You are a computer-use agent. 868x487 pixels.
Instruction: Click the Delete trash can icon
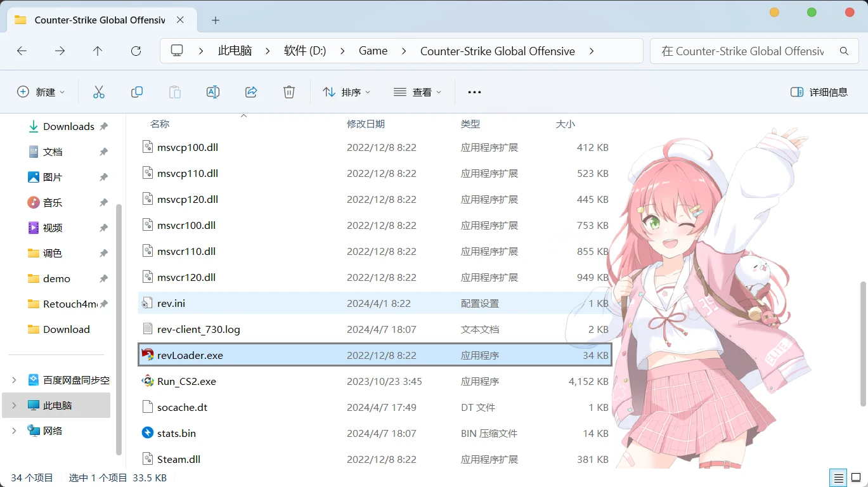289,92
